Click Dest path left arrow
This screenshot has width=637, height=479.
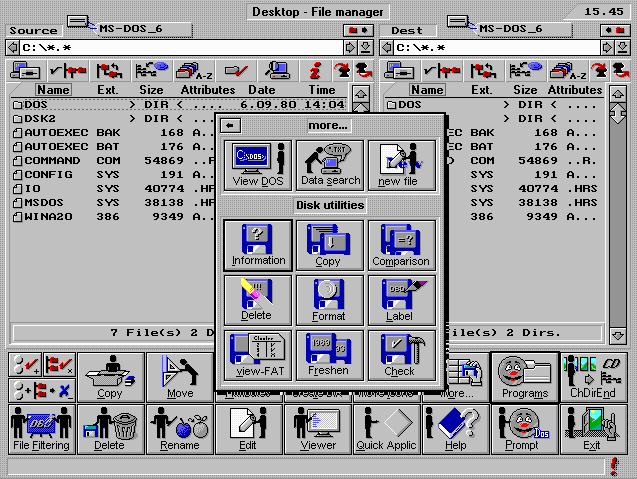tap(387, 48)
